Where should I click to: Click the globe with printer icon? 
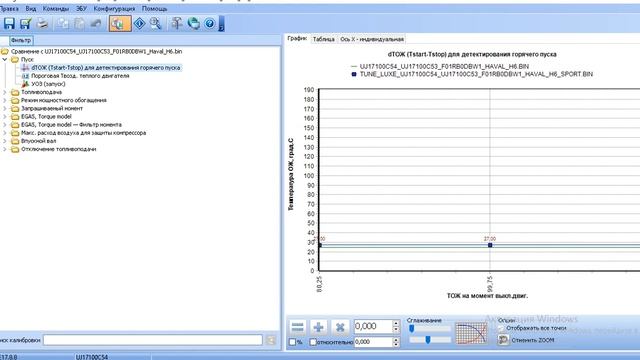point(193,24)
